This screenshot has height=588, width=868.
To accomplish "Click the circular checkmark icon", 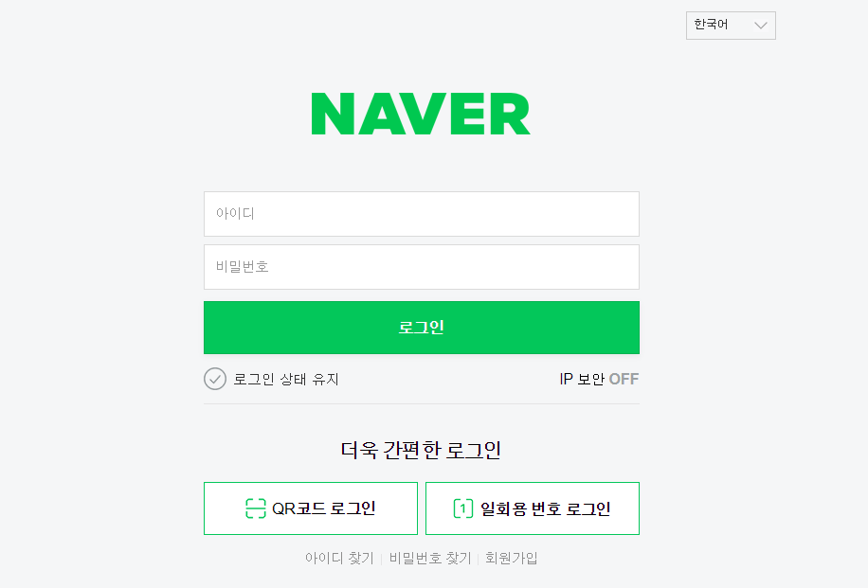I will coord(215,379).
